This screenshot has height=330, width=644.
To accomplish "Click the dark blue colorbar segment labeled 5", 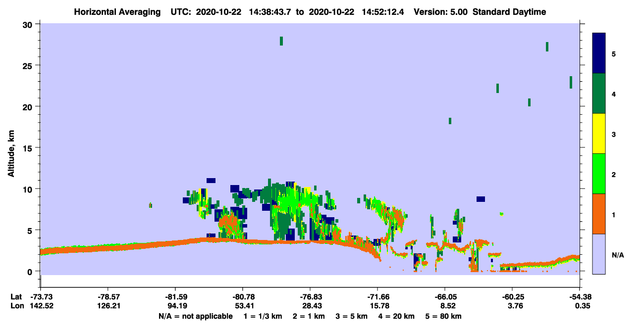I will tap(599, 53).
